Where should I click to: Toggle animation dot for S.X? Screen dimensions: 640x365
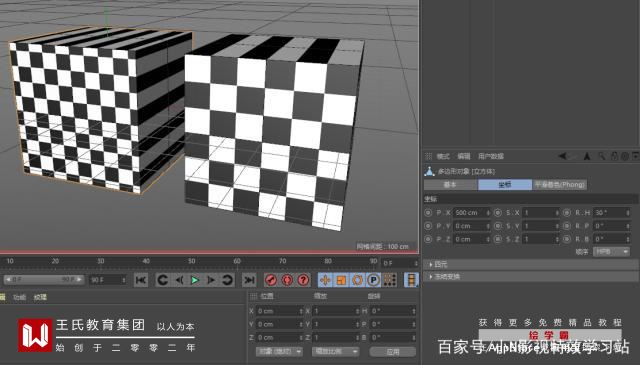(498, 213)
